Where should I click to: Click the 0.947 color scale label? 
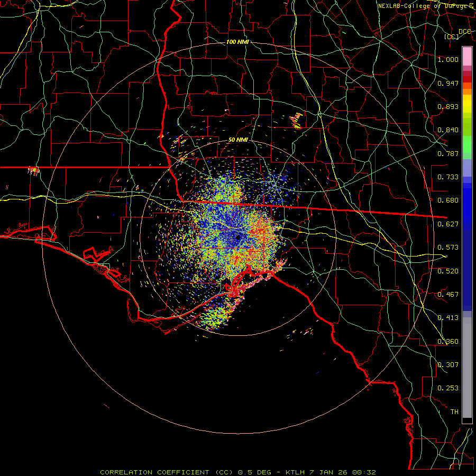coord(448,83)
